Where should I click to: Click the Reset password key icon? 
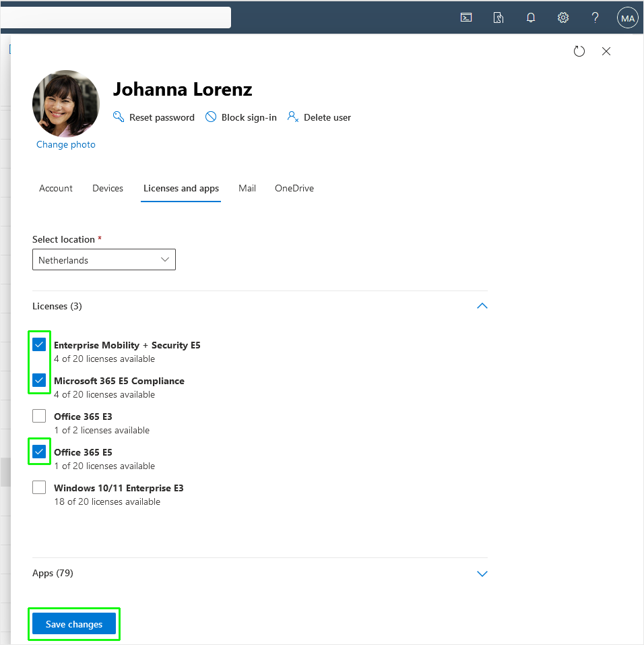[119, 117]
